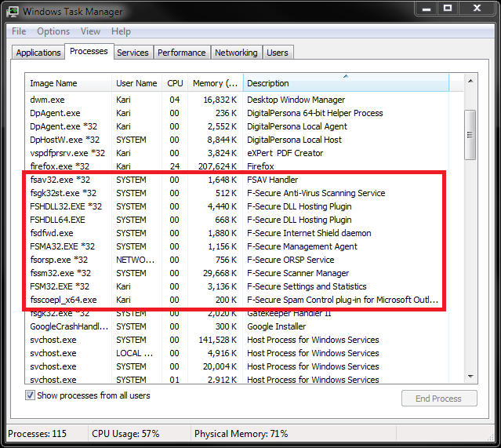Open the View menu
The image size is (501, 448).
(x=90, y=31)
